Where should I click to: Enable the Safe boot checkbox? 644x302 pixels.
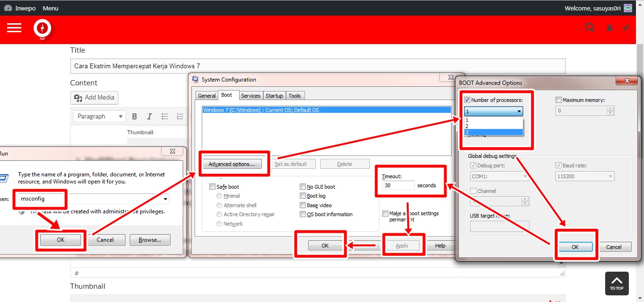[212, 187]
